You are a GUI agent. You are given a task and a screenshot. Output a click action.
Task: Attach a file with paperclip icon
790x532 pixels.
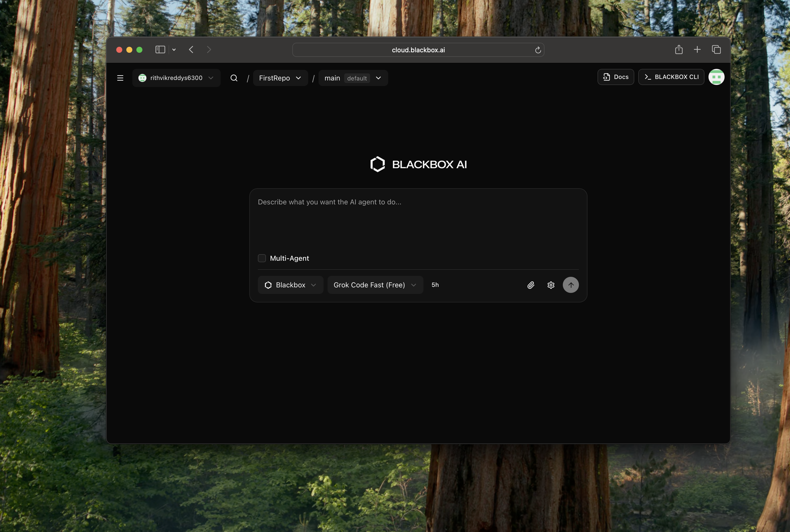[531, 285]
